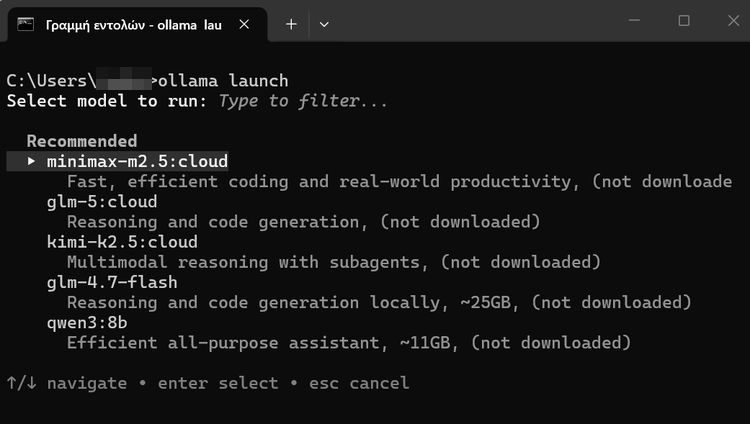Screen dimensions: 750x424
Task: Minimize the terminal window
Action: click(636, 21)
